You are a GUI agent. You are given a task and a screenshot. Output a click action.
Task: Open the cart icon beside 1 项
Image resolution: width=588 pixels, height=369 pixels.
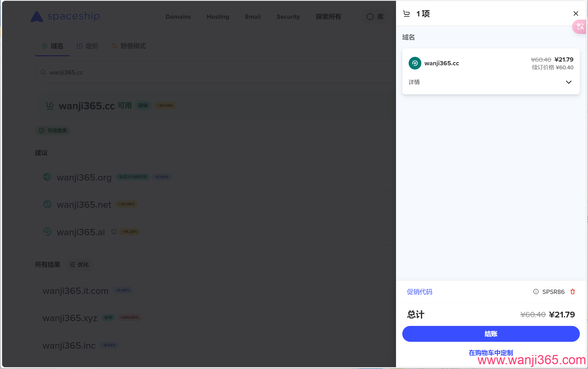(x=407, y=14)
